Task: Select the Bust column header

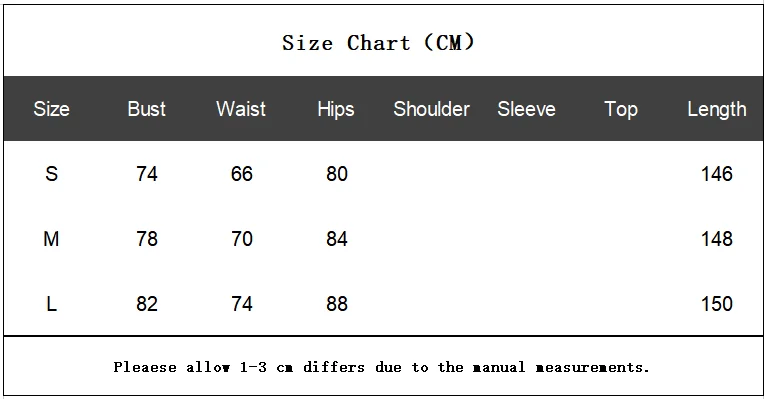Action: click(x=147, y=109)
